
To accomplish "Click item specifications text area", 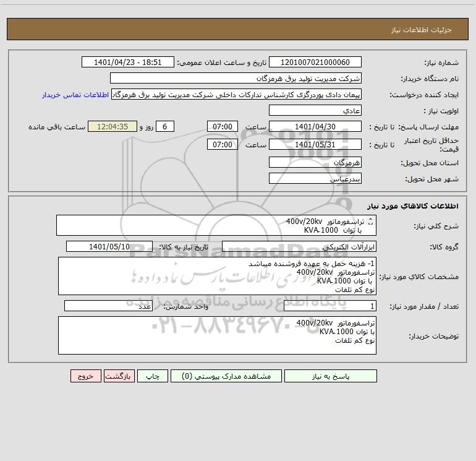I will click(x=217, y=276).
